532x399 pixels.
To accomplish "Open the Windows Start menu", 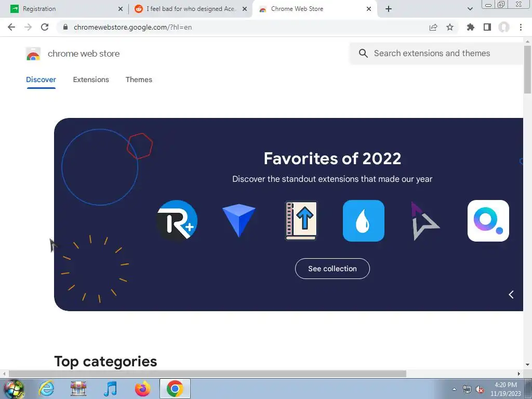I will (x=13, y=389).
